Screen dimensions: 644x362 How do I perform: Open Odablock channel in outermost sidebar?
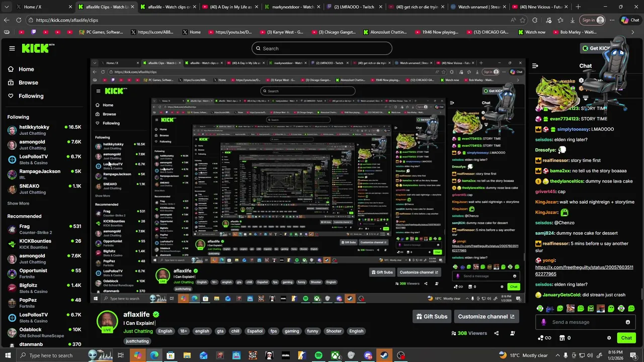pos(44,332)
